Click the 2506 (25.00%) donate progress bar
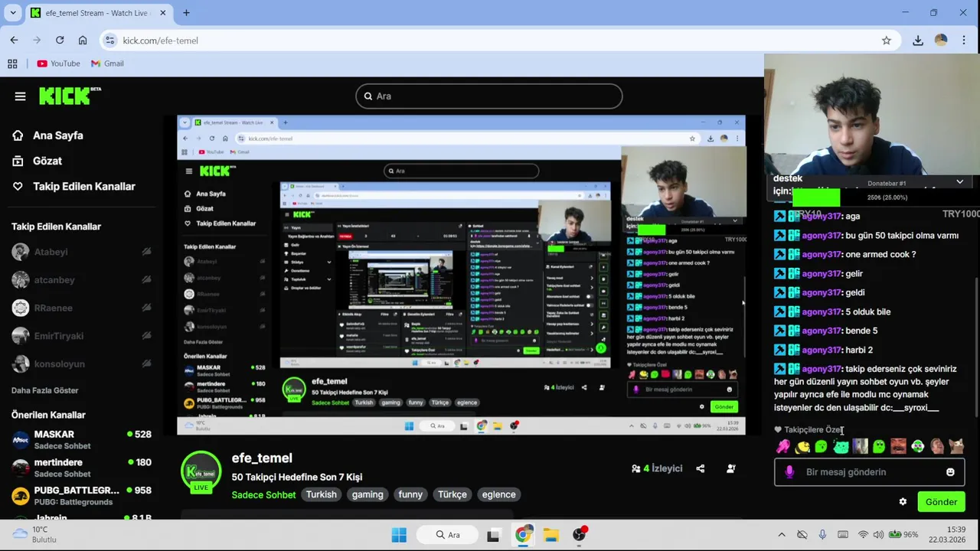The width and height of the screenshot is (980, 551). [x=887, y=197]
